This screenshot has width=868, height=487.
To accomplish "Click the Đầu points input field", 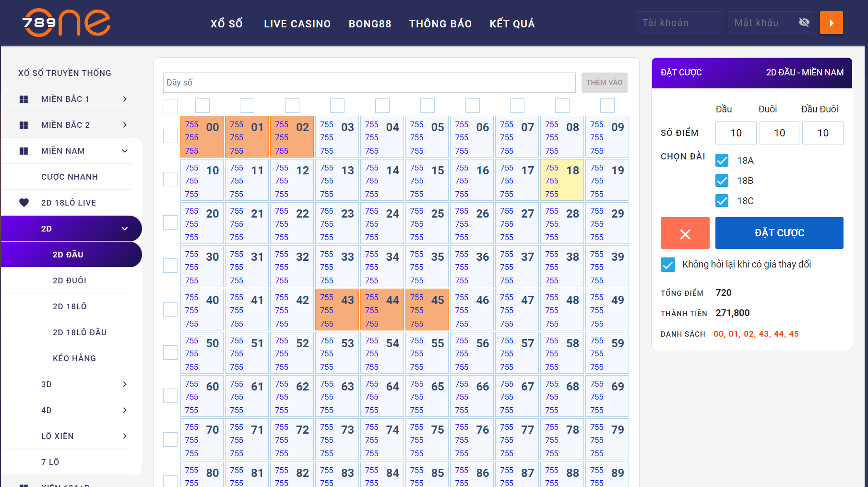I will click(736, 133).
